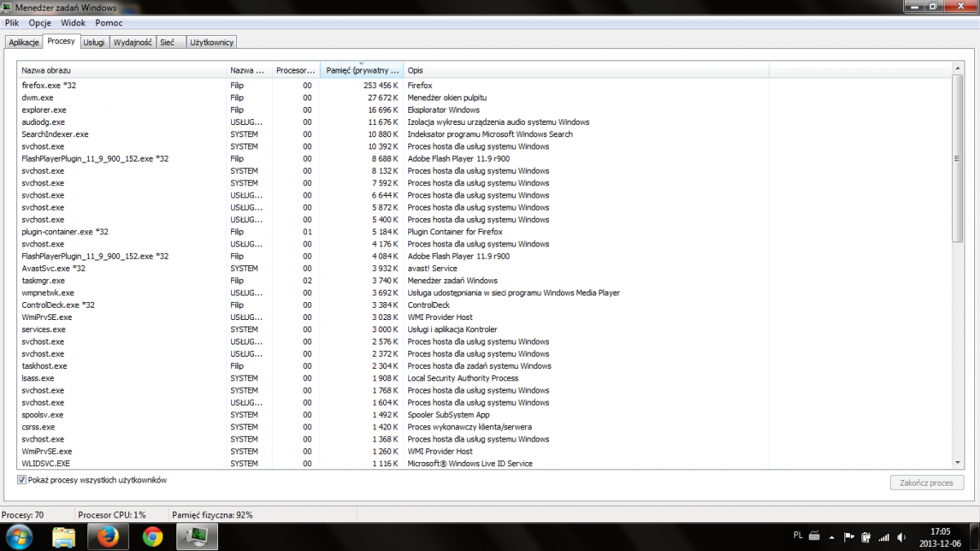Toggle 'Pokaż procesy wszystkich użytkowników' checkbox
The image size is (980, 551).
(22, 480)
